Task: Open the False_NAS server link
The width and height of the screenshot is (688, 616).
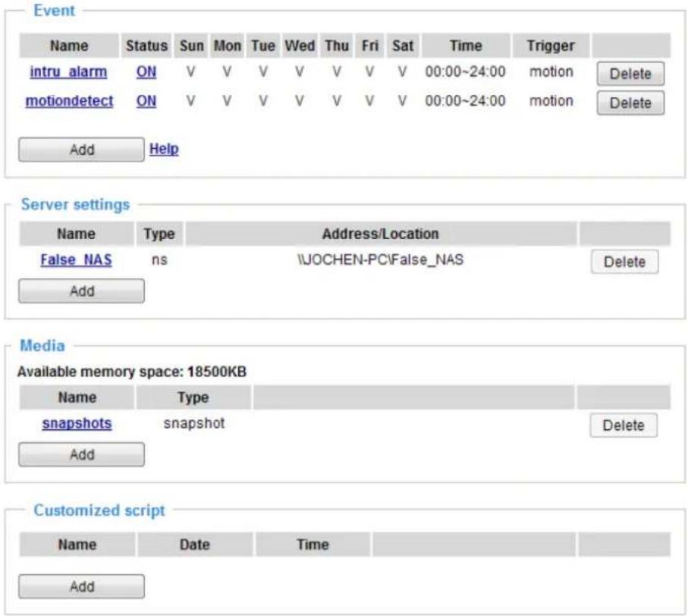Action: coord(77,259)
